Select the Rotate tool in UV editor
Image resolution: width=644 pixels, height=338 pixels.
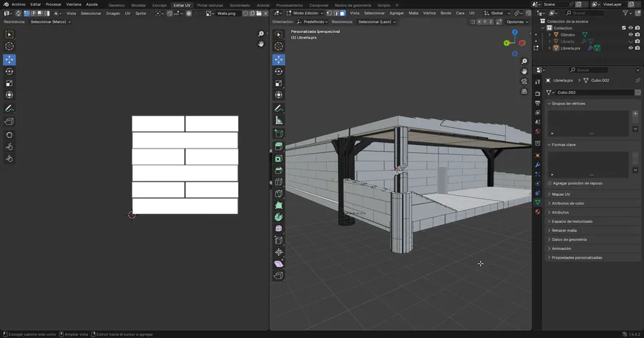click(9, 71)
